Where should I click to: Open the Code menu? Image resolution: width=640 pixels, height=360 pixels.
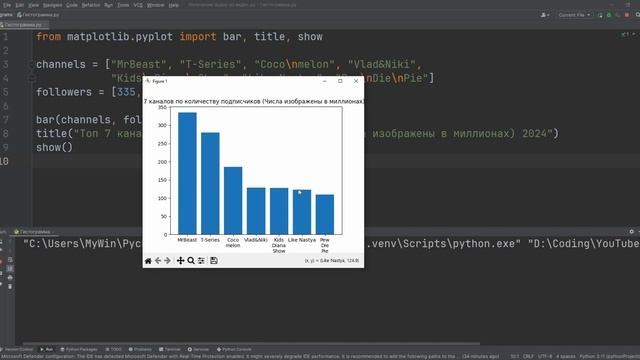click(x=72, y=5)
